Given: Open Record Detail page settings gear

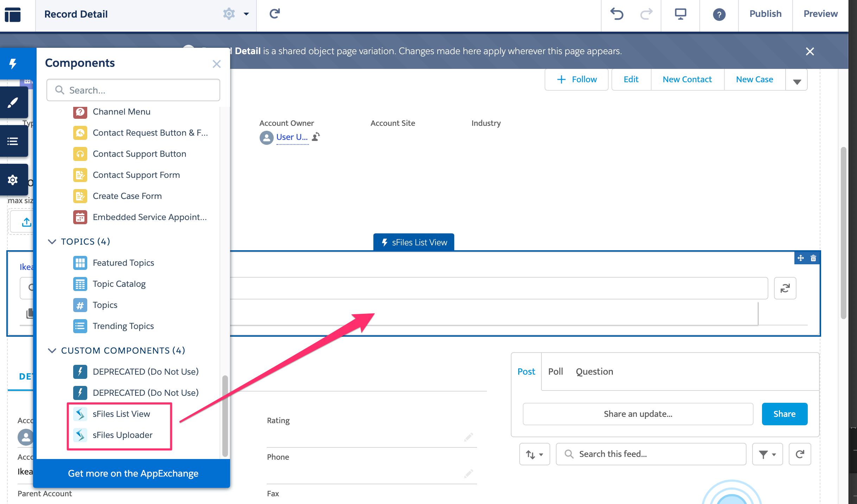Looking at the screenshot, I should click(x=229, y=14).
